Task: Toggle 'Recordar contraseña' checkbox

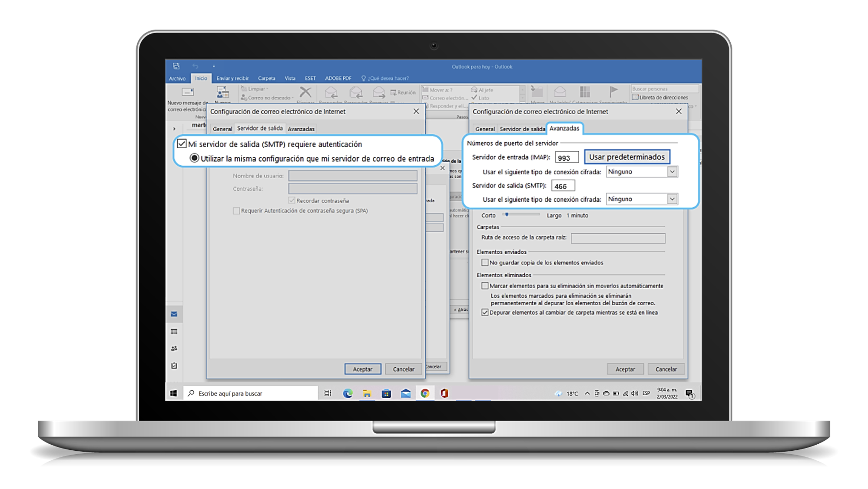Action: 292,200
